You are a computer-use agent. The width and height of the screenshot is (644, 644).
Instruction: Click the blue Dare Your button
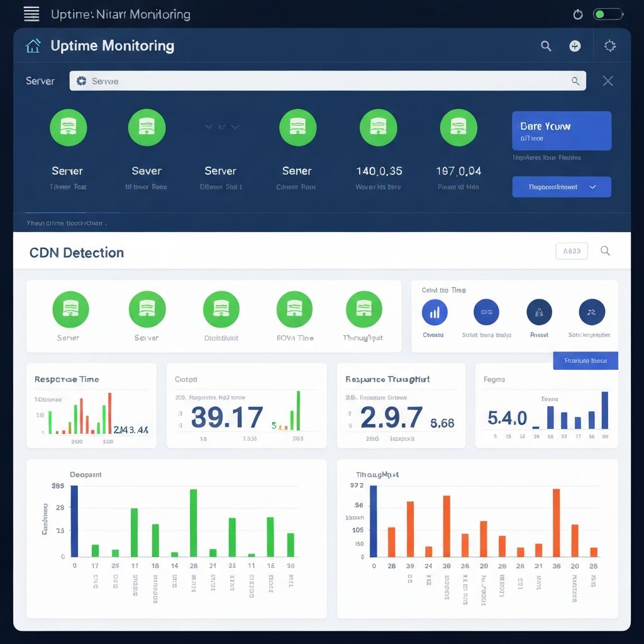(x=561, y=130)
